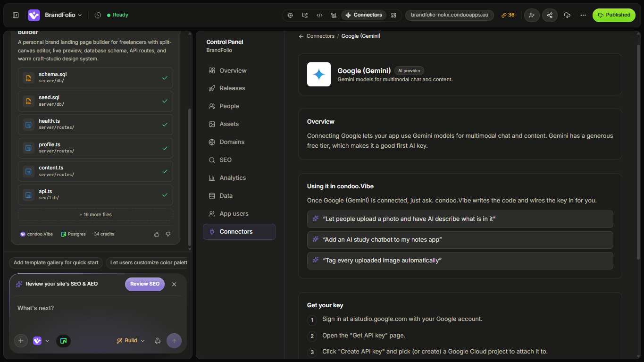Choose the 'Tag every uploaded image automatically' prompt
Screen dimensions: 644x362
[x=460, y=261]
